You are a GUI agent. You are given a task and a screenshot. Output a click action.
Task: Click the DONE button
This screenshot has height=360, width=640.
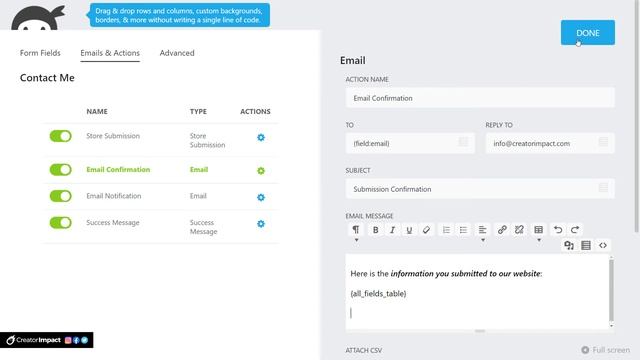pos(588,33)
